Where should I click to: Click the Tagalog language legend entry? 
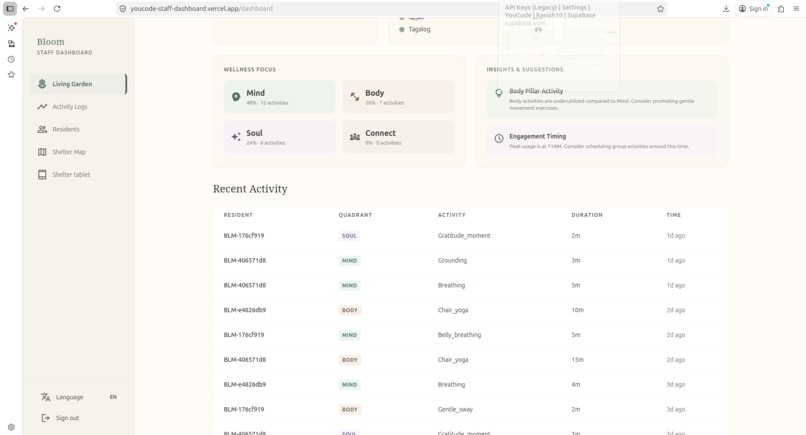(415, 29)
